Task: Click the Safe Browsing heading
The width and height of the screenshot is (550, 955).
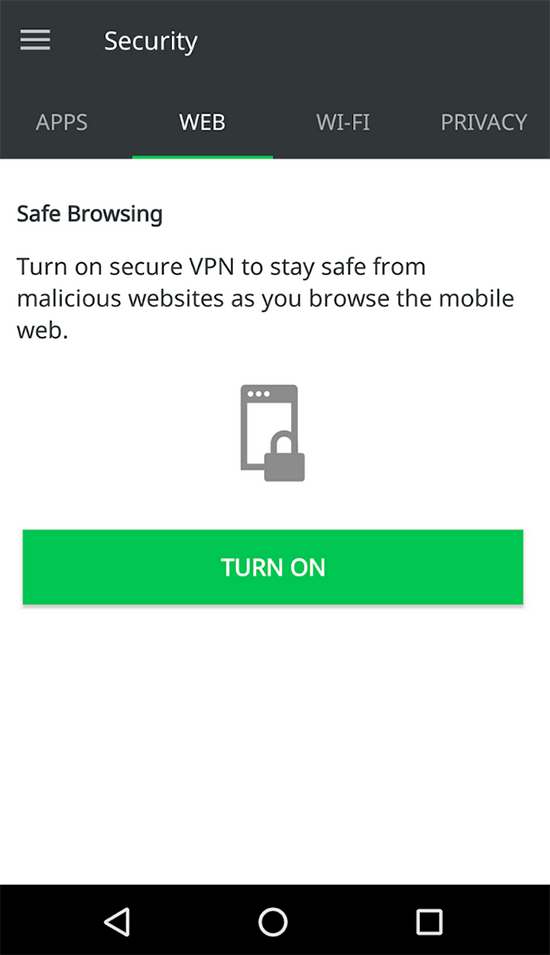Action: click(x=90, y=214)
